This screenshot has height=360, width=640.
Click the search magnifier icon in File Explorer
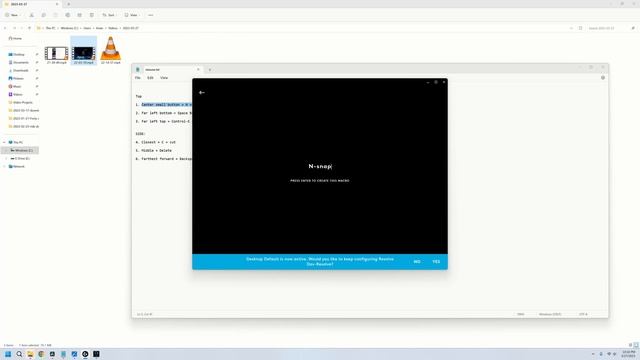tap(633, 28)
